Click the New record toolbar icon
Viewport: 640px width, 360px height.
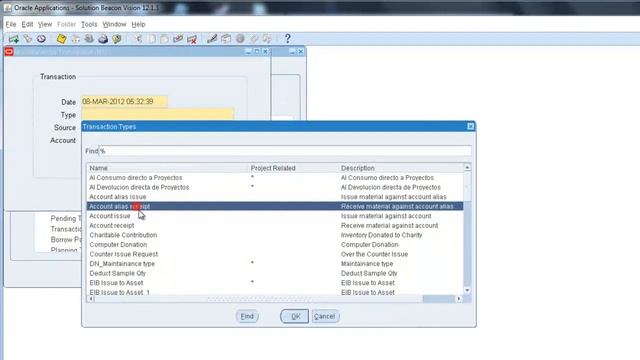click(x=13, y=39)
